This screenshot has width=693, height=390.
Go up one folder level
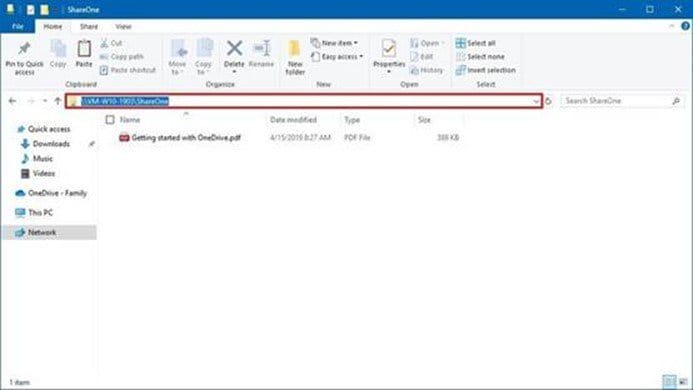[x=57, y=101]
